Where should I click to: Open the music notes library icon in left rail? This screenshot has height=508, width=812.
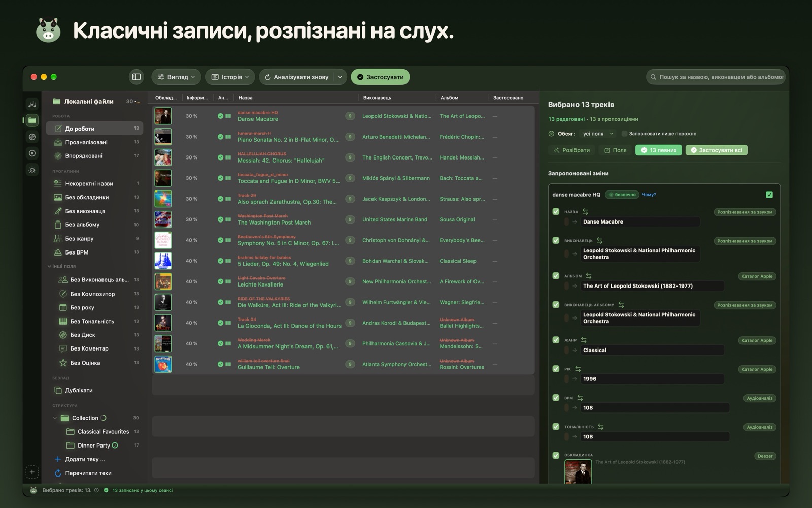32,104
